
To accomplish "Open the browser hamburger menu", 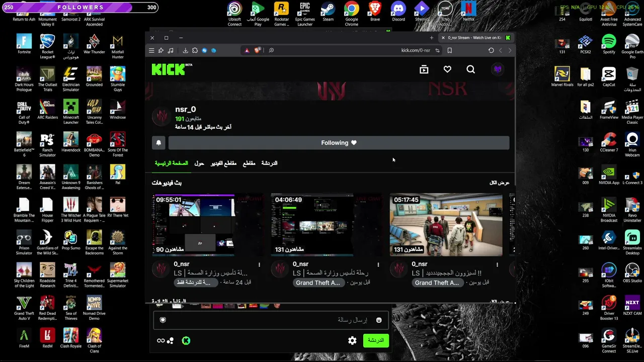I will [x=151, y=50].
